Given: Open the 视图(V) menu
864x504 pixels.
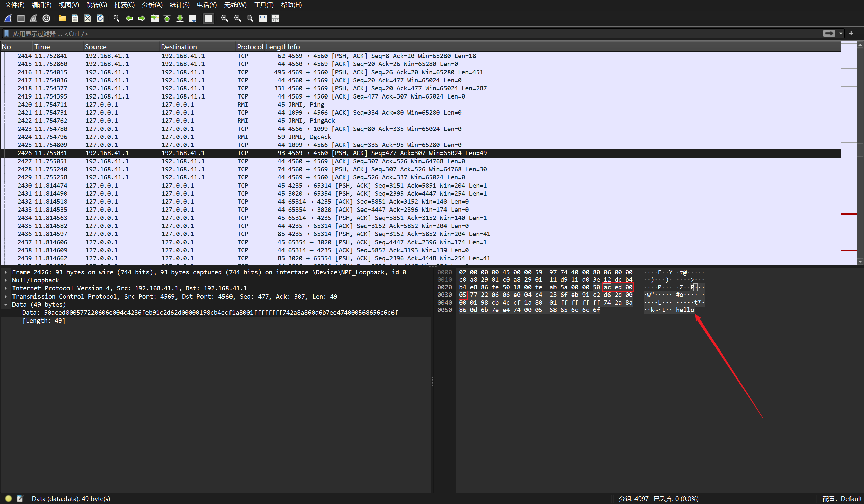Looking at the screenshot, I should click(69, 5).
